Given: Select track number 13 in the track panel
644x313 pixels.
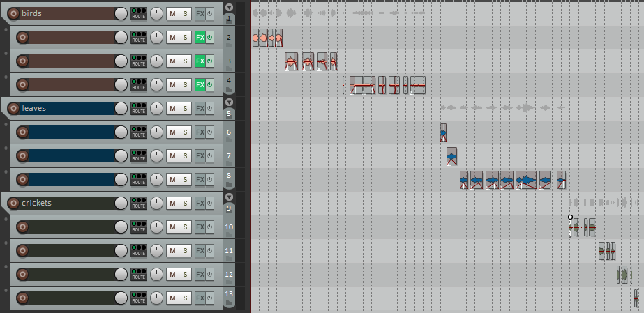Looking at the screenshot, I should tap(229, 293).
